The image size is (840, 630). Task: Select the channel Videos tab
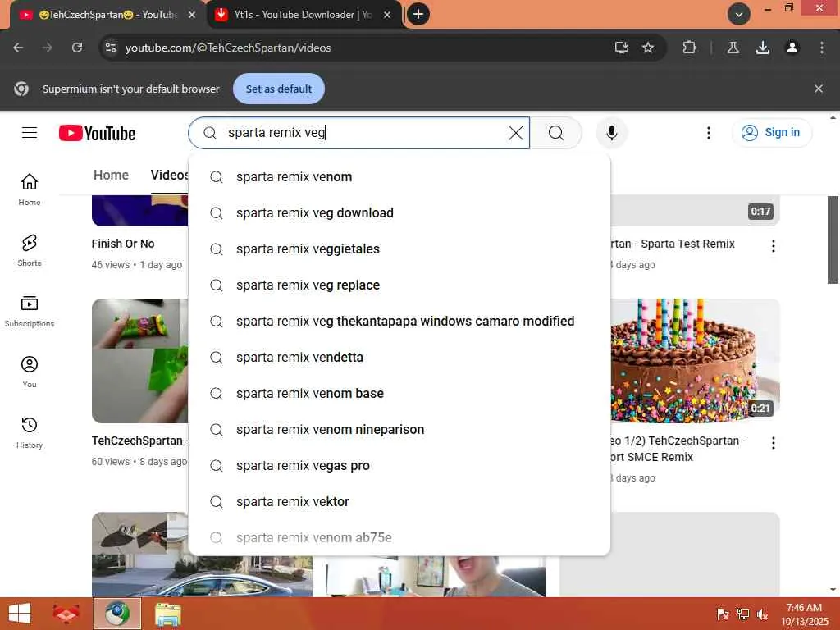point(169,176)
